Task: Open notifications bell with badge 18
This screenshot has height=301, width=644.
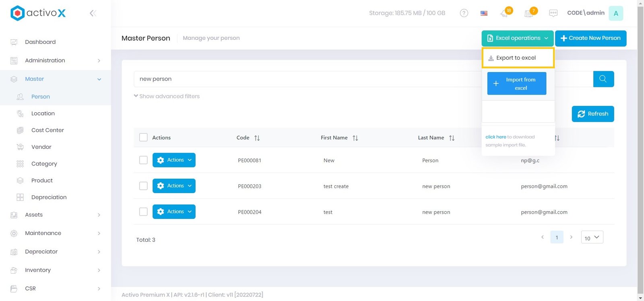Action: (504, 14)
